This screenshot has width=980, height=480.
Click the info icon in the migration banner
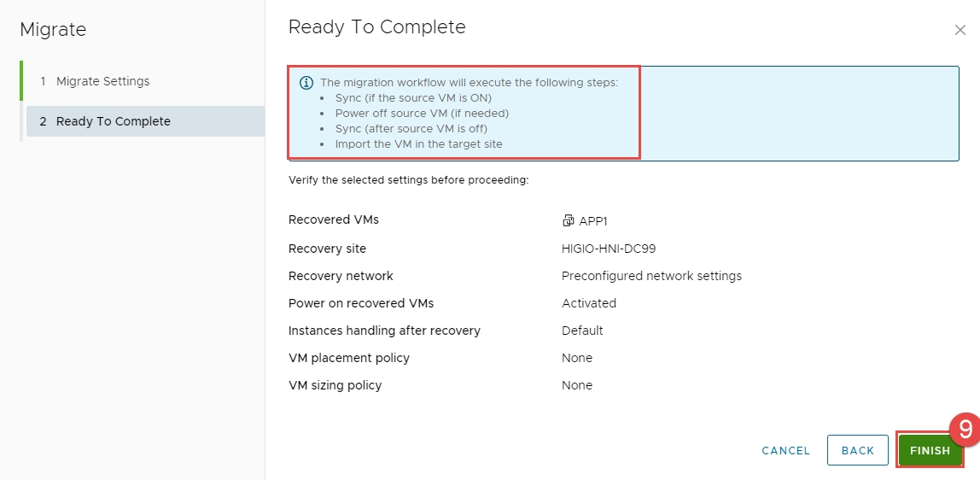[306, 83]
